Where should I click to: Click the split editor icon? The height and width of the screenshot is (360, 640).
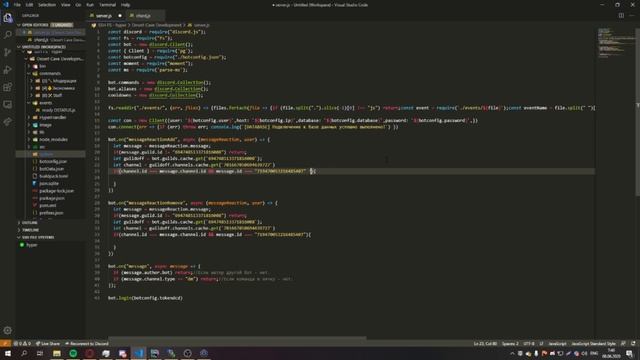tap(621, 16)
